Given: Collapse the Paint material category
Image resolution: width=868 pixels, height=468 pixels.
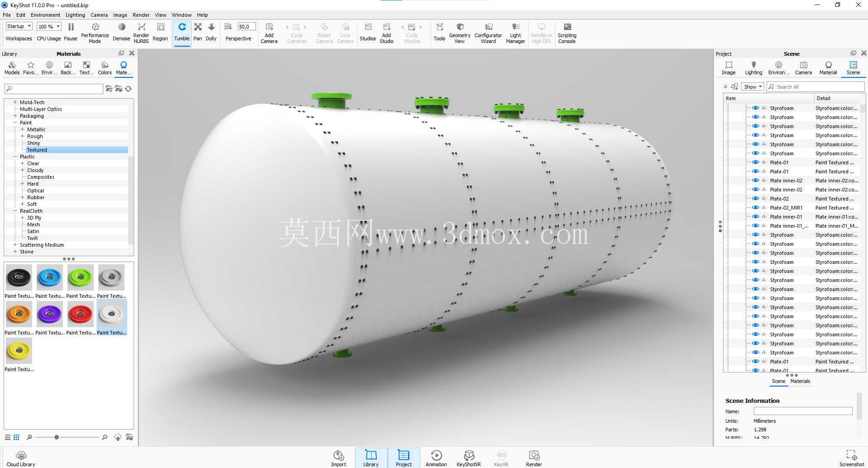Looking at the screenshot, I should tap(15, 123).
